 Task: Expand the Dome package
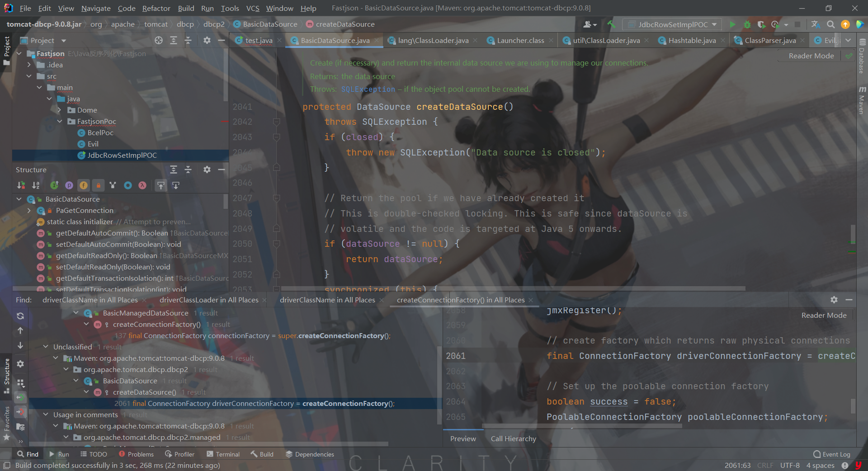(x=59, y=110)
